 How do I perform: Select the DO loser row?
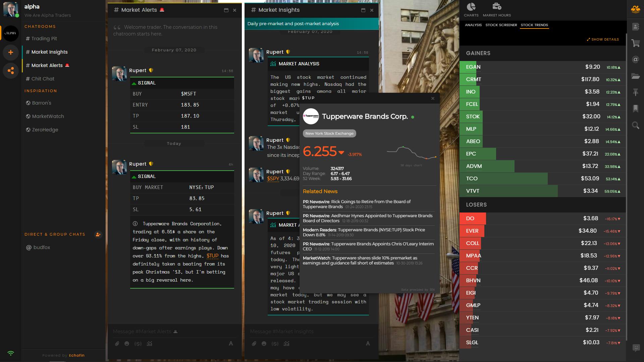point(542,219)
